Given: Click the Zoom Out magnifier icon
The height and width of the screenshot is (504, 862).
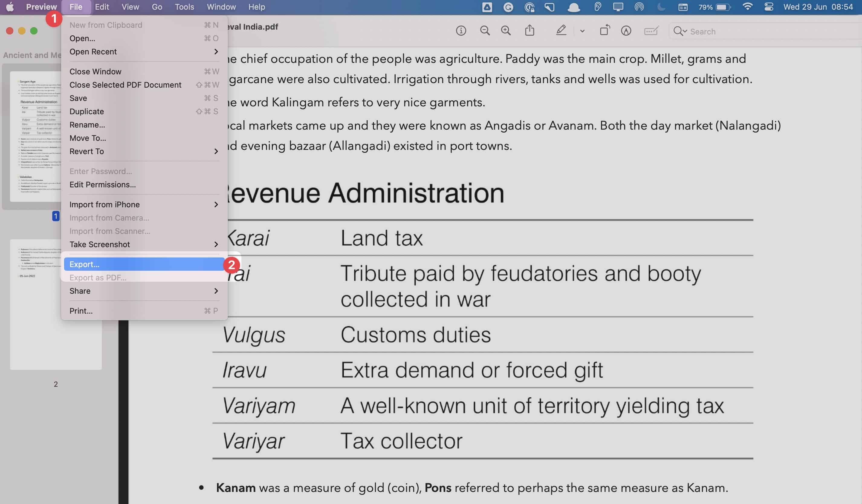Looking at the screenshot, I should tap(485, 31).
